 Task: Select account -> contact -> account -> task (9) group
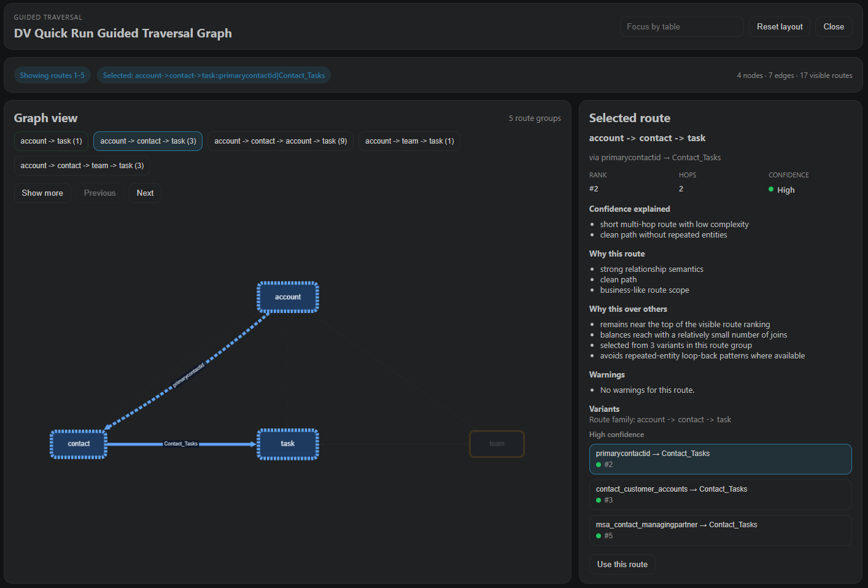coord(281,141)
